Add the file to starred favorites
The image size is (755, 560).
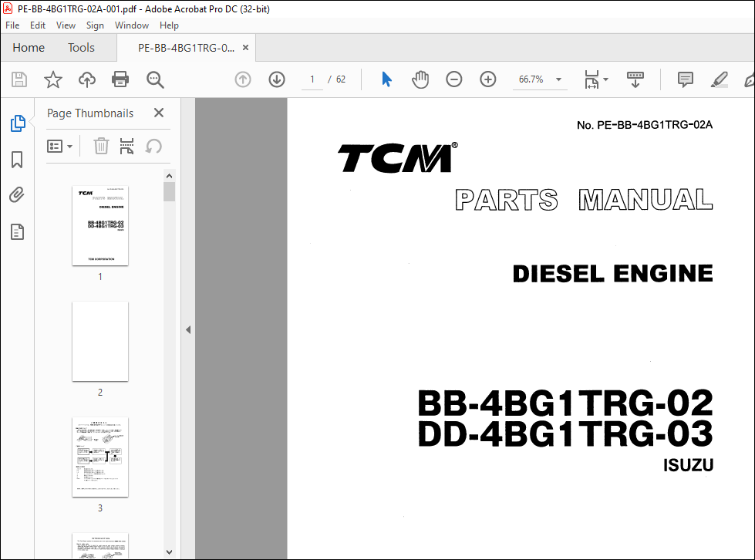[x=53, y=79]
